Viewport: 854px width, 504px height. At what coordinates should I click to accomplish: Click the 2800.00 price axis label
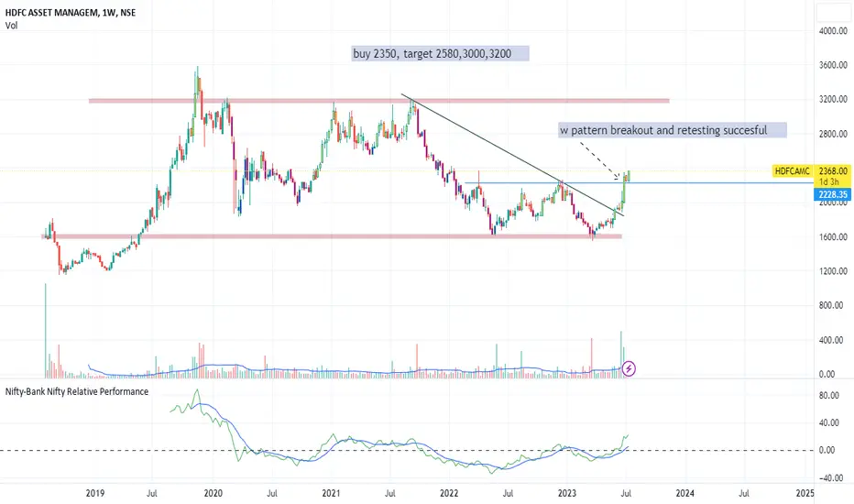point(833,134)
